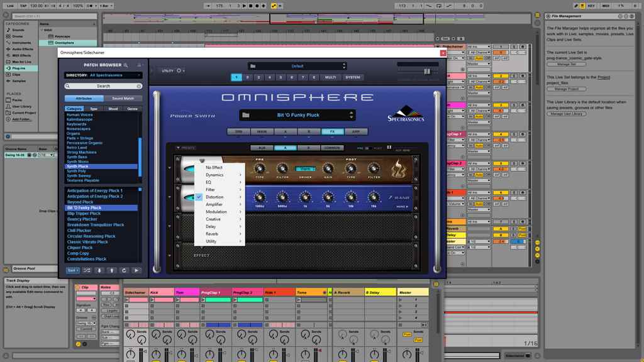Open Packs under Ableton's Places
The width and height of the screenshot is (644, 362).
(17, 100)
